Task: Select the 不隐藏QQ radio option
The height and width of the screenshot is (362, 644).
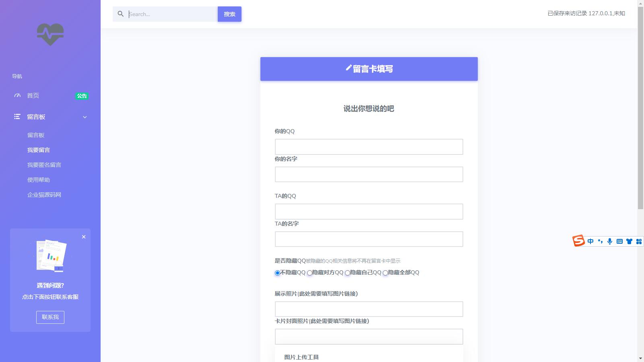Action: pyautogui.click(x=277, y=273)
